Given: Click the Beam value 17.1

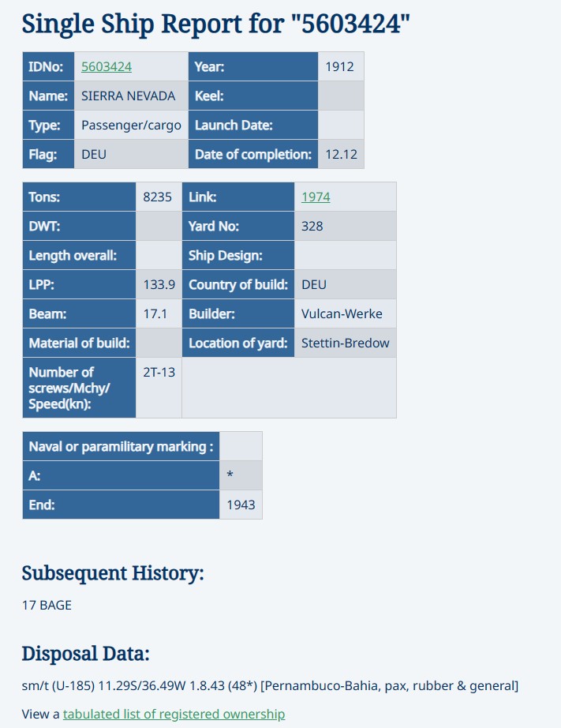Looking at the screenshot, I should (x=159, y=313).
